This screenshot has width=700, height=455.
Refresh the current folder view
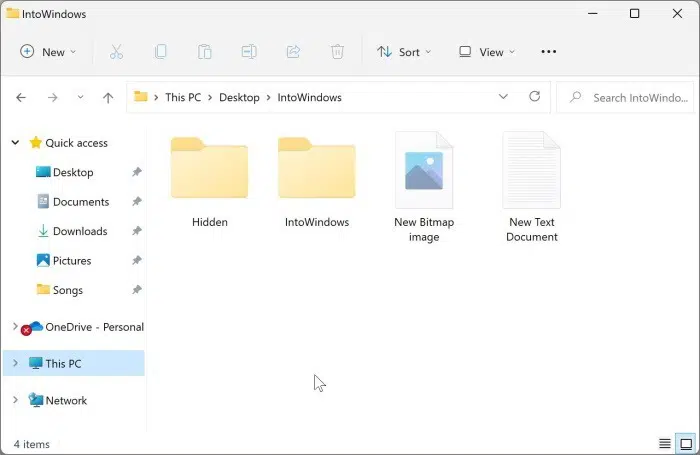(534, 96)
